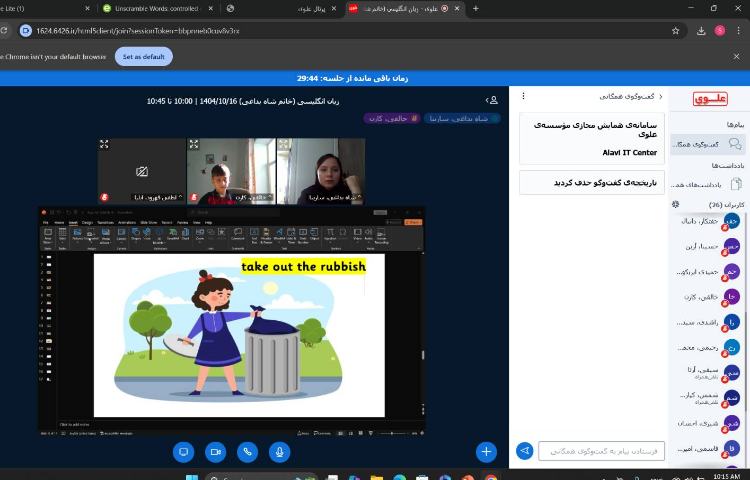Make Sarina's webcam video fullscreen

(284, 145)
